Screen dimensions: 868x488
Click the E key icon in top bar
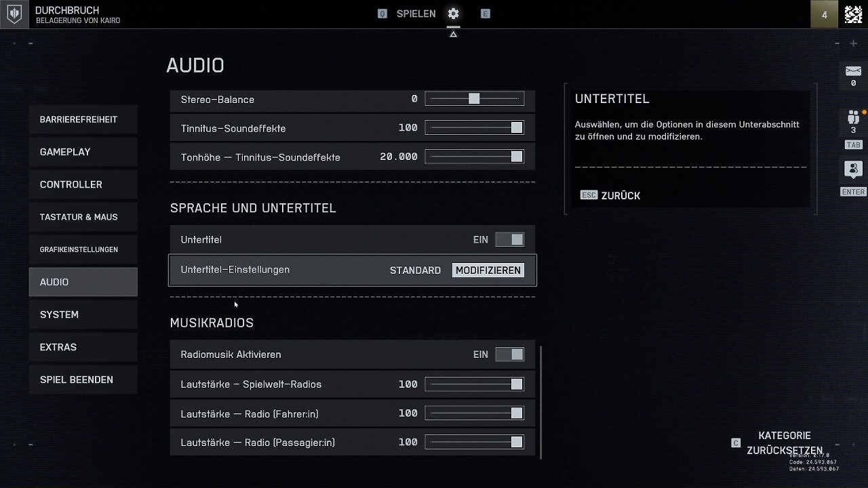point(486,14)
